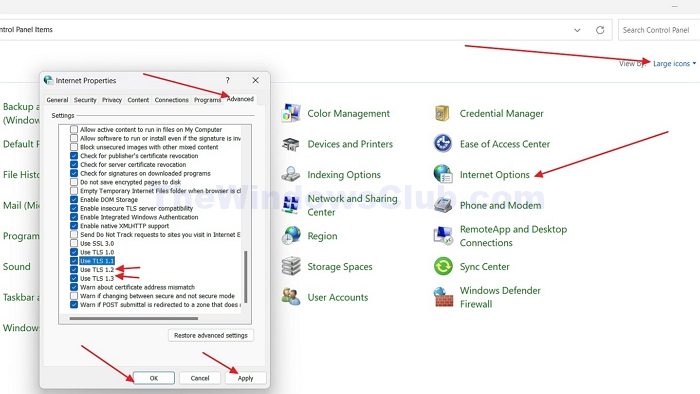Image resolution: width=700 pixels, height=394 pixels.
Task: Open the Sync Center icon
Action: tap(443, 266)
